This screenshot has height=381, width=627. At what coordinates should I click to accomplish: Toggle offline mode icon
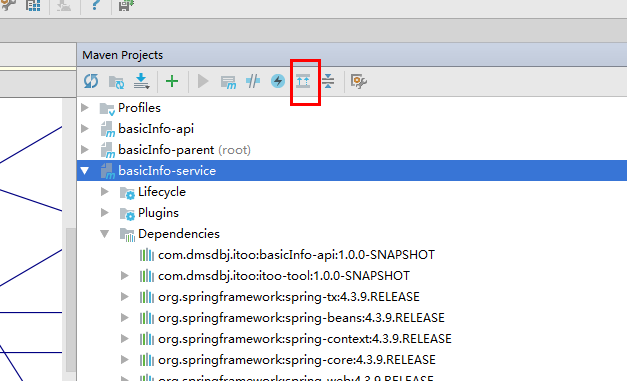coord(253,81)
